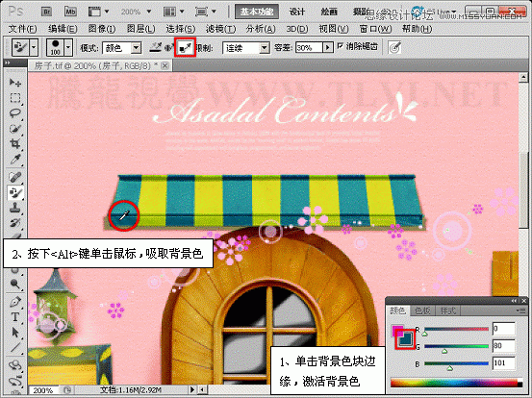Open the Edit (编辑) menu
Image resolution: width=532 pixels, height=398 pixels.
[63, 29]
